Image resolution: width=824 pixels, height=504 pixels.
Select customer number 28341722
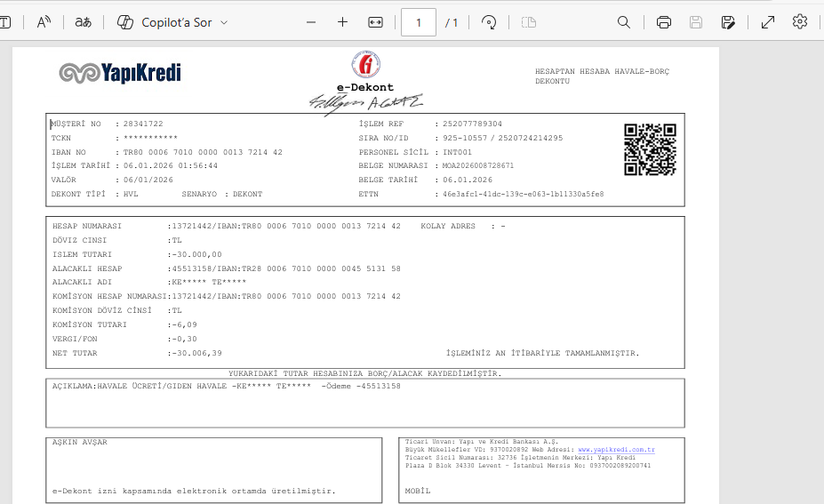pyautogui.click(x=143, y=124)
